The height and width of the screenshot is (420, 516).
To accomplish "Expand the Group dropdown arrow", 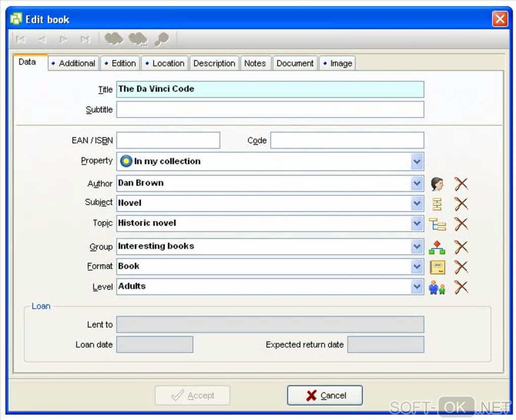I will click(417, 247).
